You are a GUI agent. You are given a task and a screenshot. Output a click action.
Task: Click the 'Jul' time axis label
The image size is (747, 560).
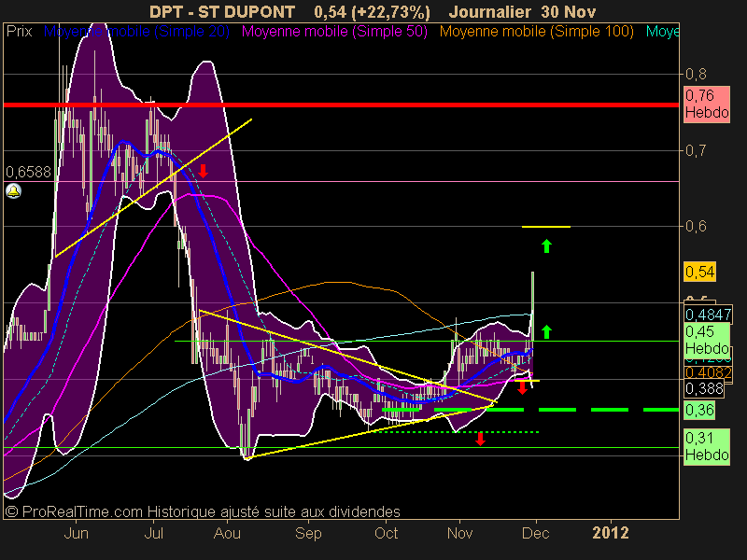(x=153, y=533)
